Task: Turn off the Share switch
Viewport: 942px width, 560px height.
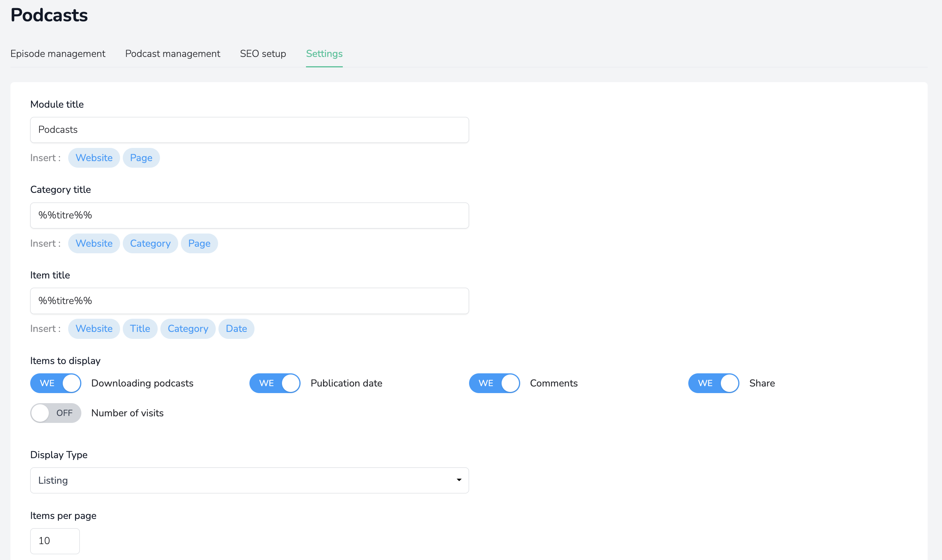Action: point(714,383)
